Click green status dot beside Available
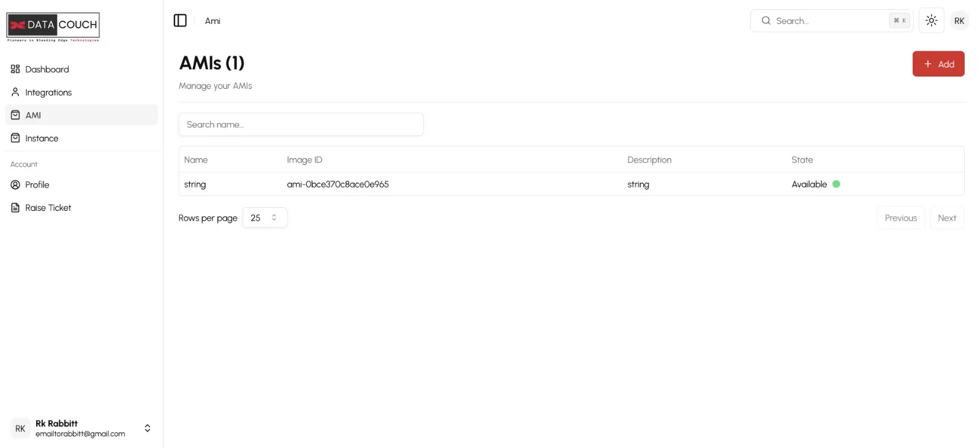Viewport: 980px width, 448px height. click(x=837, y=184)
